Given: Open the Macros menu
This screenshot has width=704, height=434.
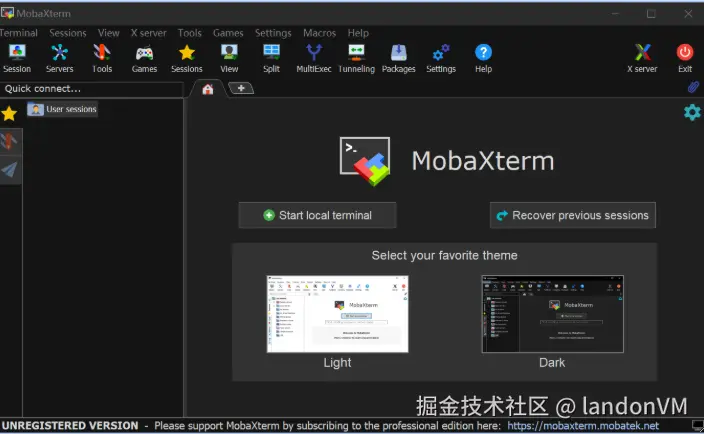Looking at the screenshot, I should pos(319,33).
